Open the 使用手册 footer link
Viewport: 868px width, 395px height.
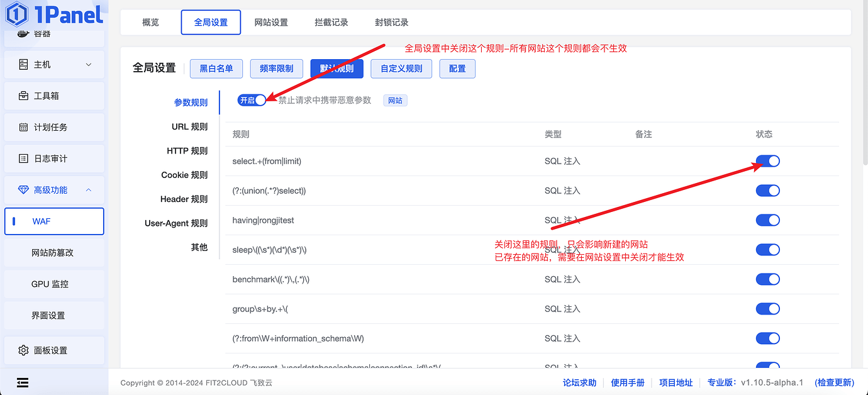tap(627, 382)
